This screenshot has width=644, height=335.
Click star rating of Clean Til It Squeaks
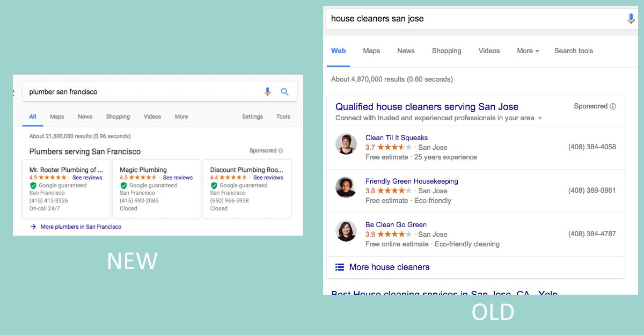[394, 147]
